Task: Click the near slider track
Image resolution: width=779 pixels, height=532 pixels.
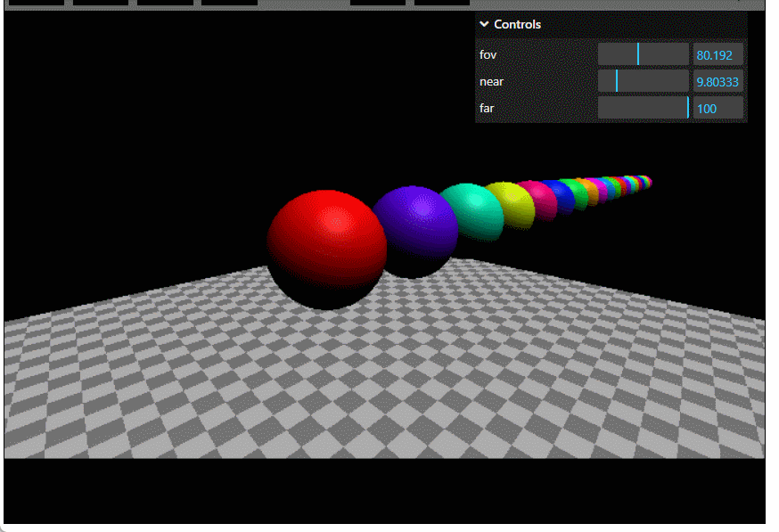Action: tap(643, 82)
